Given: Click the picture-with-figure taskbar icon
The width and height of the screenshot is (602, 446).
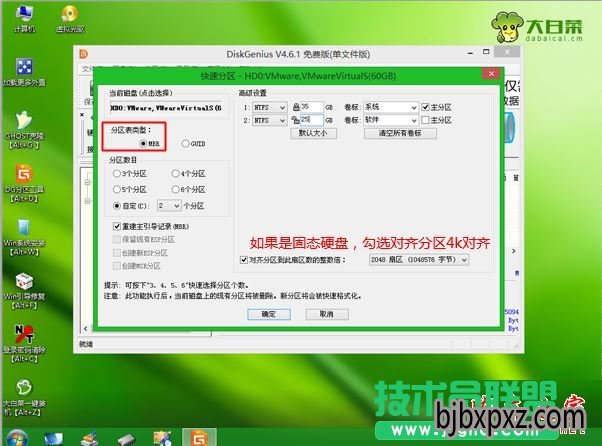Looking at the screenshot, I should pyautogui.click(x=162, y=439).
